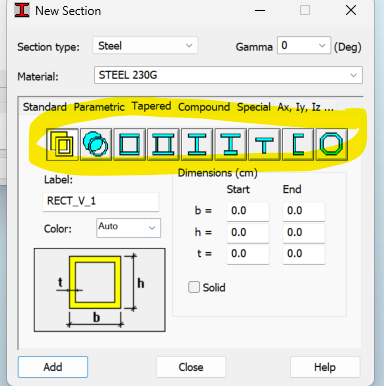
Task: Click the section preview diagram with b, h, t
Action: tap(100, 290)
